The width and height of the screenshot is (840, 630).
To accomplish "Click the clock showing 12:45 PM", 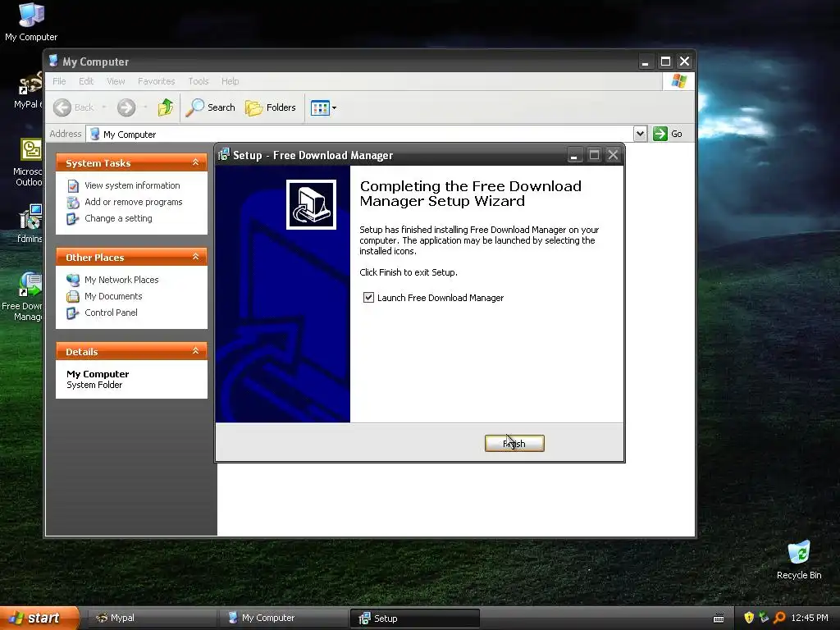I will pos(810,618).
